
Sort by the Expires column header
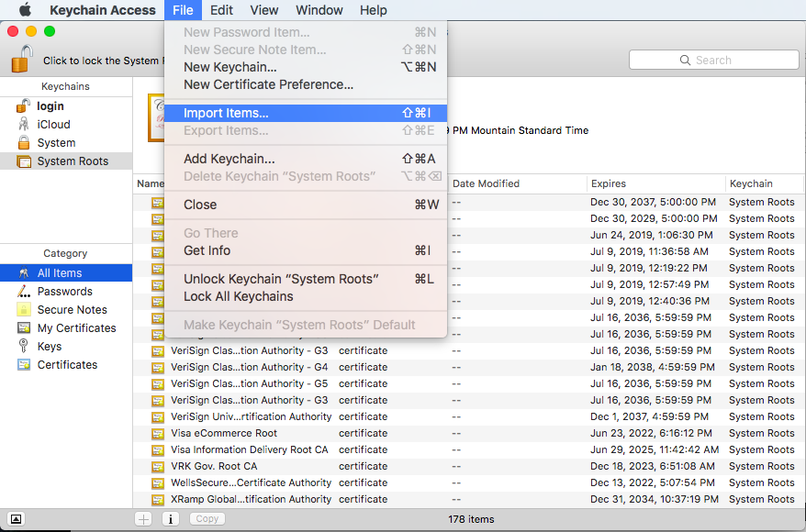(655, 183)
